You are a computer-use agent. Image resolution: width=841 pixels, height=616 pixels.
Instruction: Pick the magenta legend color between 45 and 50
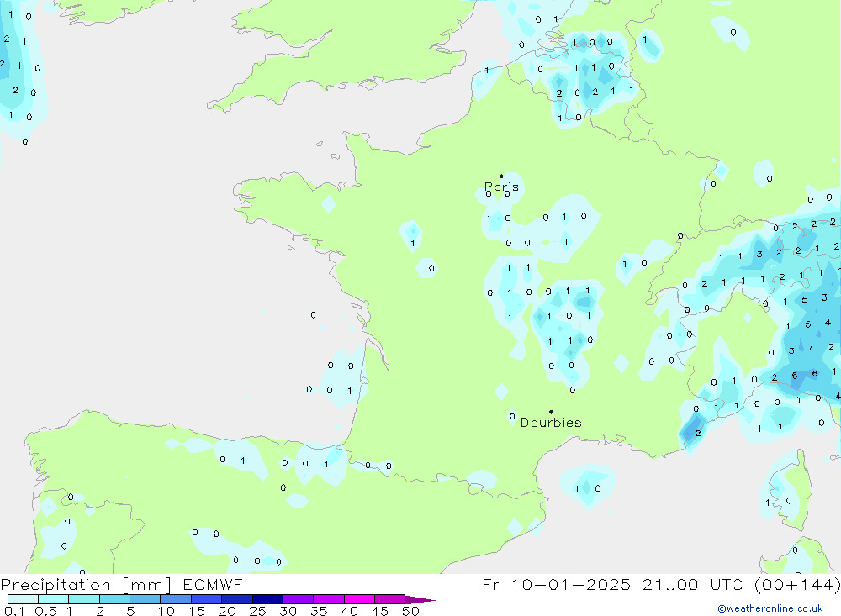(389, 600)
